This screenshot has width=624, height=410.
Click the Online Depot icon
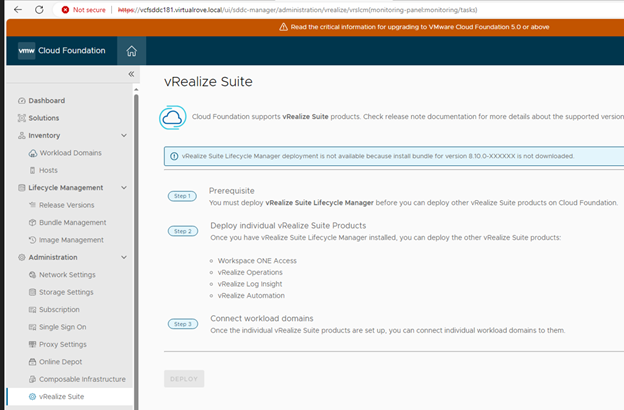point(33,362)
